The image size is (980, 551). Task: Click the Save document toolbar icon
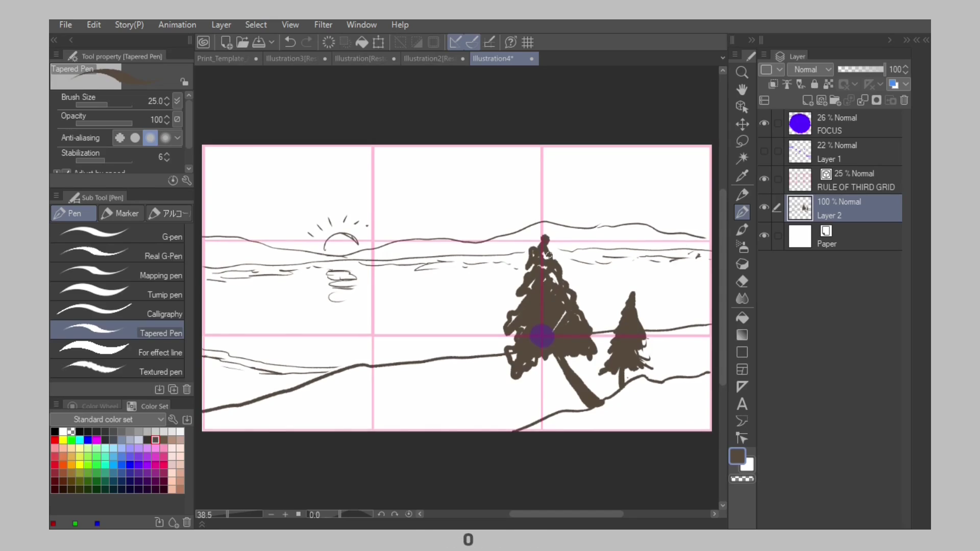tap(259, 42)
